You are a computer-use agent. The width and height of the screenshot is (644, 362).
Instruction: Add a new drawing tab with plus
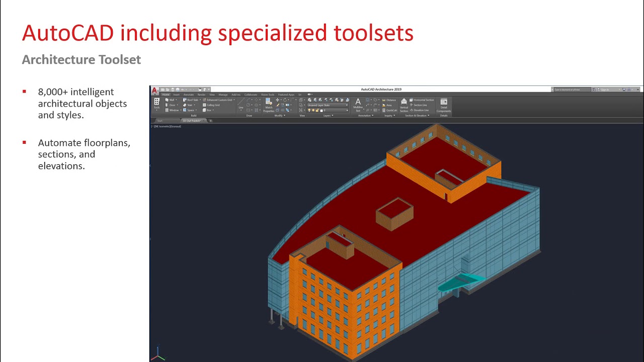point(210,121)
